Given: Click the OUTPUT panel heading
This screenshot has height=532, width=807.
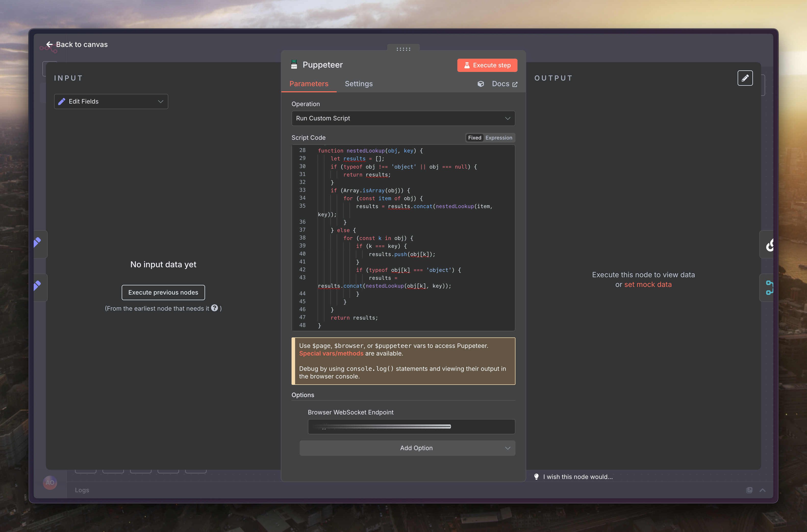Looking at the screenshot, I should tap(553, 78).
